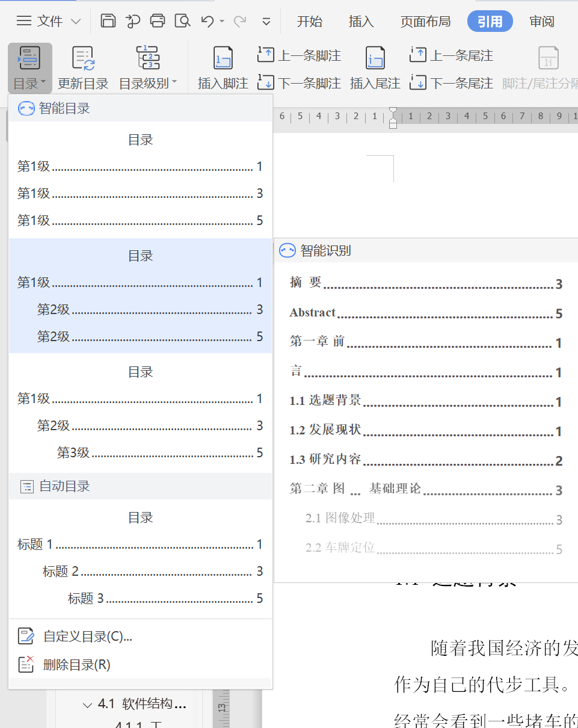Choose the one-level smart 目录 template

pyautogui.click(x=140, y=180)
